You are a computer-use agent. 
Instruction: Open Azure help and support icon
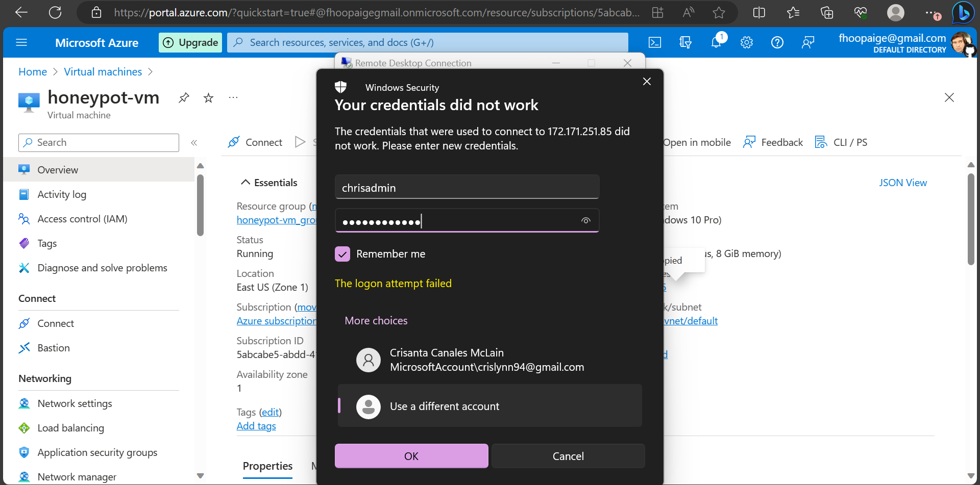(777, 42)
